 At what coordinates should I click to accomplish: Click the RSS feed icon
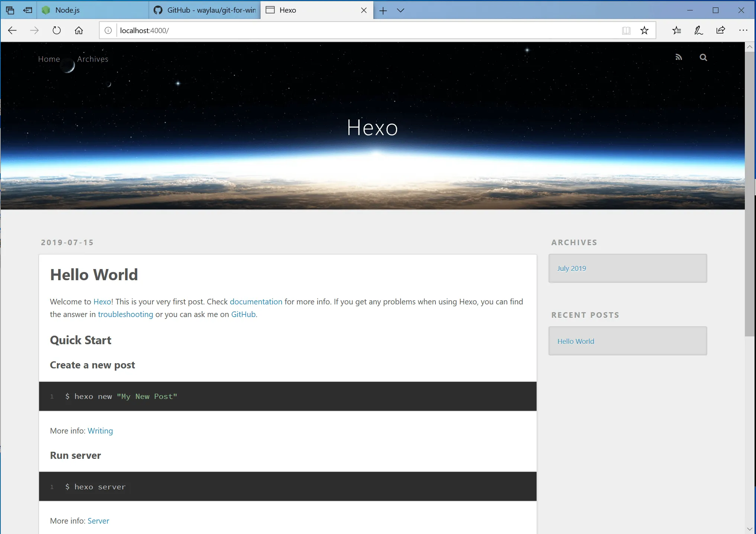[x=679, y=57]
